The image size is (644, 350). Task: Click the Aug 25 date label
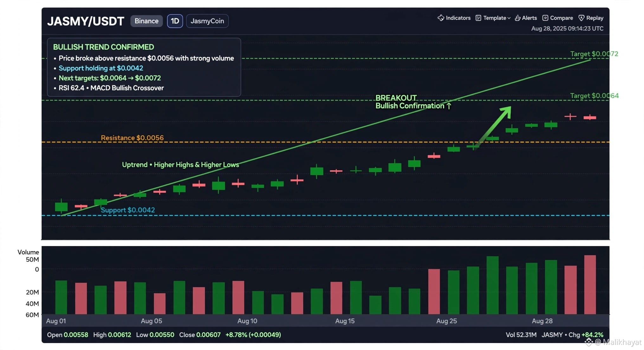coord(447,321)
